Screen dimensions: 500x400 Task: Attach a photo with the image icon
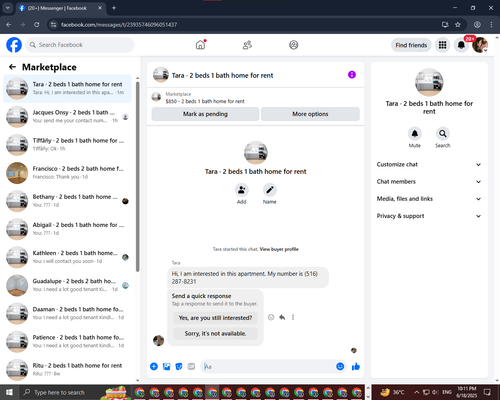coord(166,367)
